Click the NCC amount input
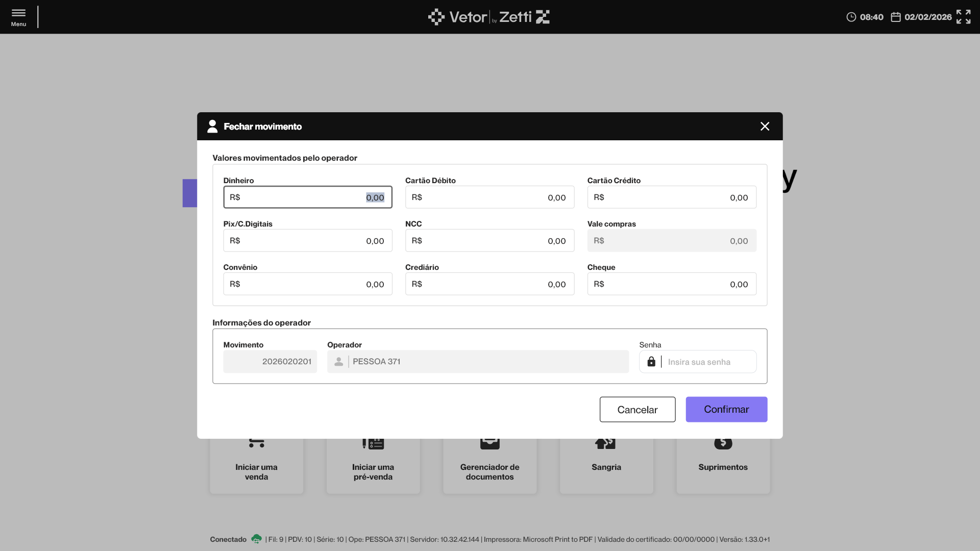The height and width of the screenshot is (551, 980). pyautogui.click(x=489, y=241)
